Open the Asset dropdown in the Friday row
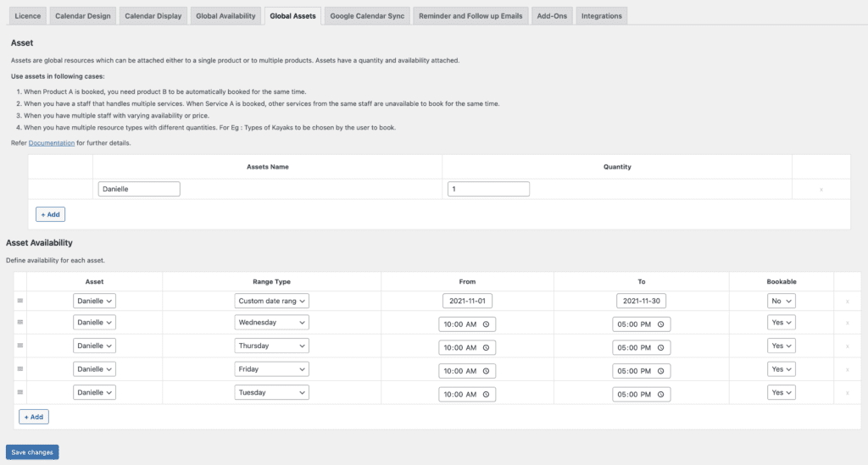Viewport: 868px width, 465px height. (94, 368)
